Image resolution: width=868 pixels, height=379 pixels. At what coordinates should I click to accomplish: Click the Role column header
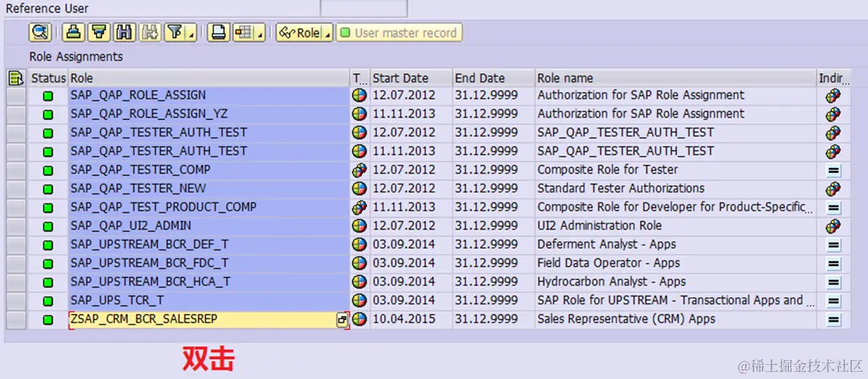[210, 78]
